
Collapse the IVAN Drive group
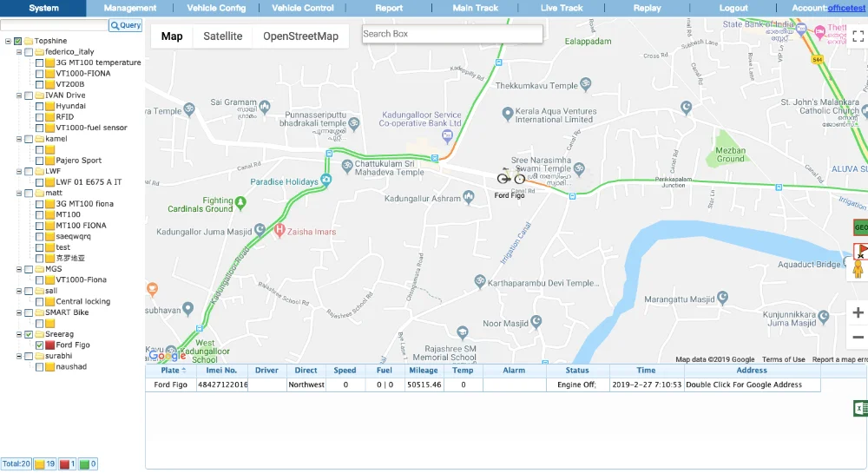pos(19,95)
